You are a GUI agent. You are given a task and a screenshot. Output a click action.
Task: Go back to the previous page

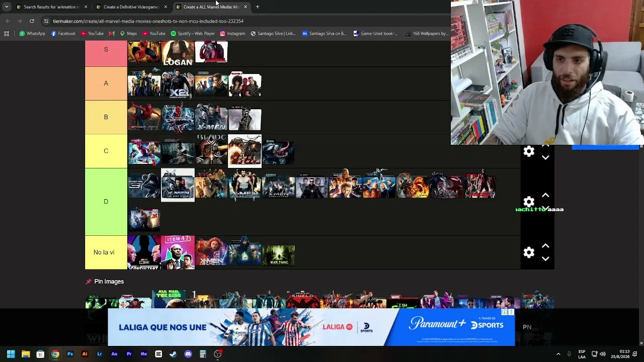point(8,21)
